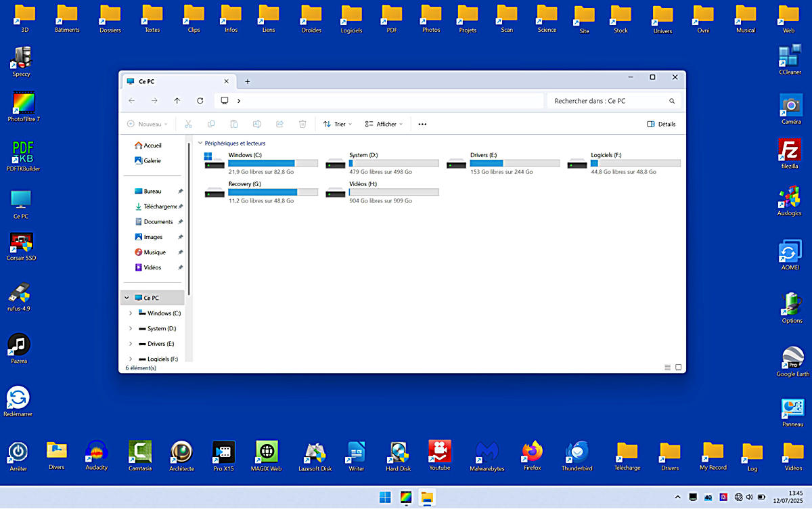The height and width of the screenshot is (509, 812).
Task: Toggle the Détails pane
Action: (661, 125)
